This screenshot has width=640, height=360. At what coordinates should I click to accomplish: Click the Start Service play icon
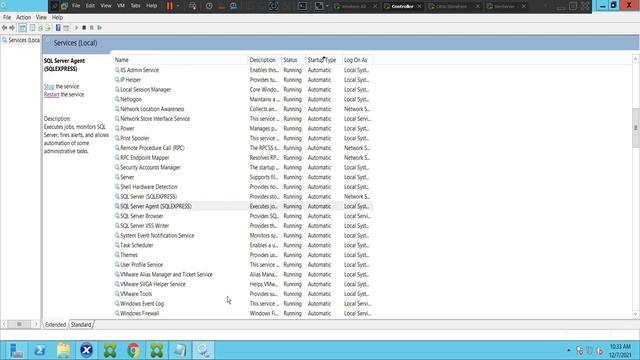[76, 28]
